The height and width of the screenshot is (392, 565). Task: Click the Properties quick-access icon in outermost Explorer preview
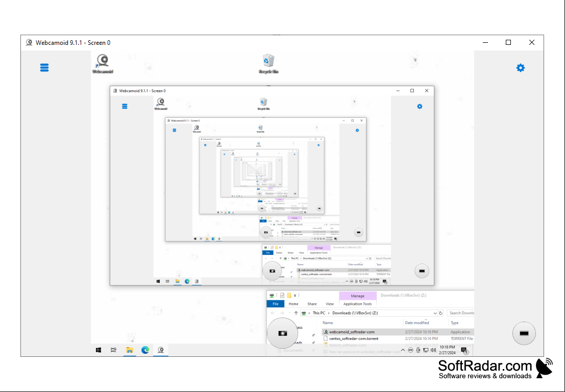tap(282, 295)
